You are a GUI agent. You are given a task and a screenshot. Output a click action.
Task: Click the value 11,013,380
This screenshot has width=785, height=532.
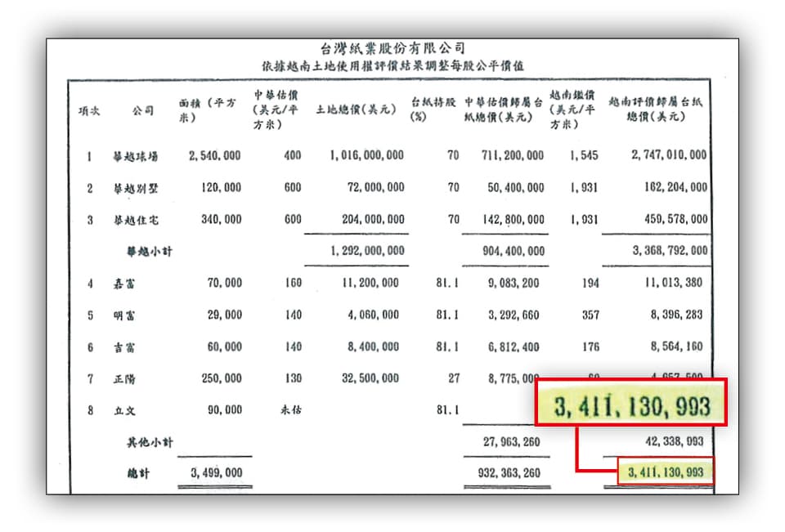[673, 282]
